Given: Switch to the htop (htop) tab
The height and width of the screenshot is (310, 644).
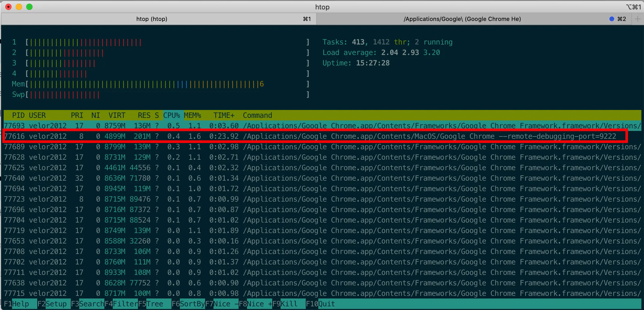Looking at the screenshot, I should pyautogui.click(x=152, y=19).
